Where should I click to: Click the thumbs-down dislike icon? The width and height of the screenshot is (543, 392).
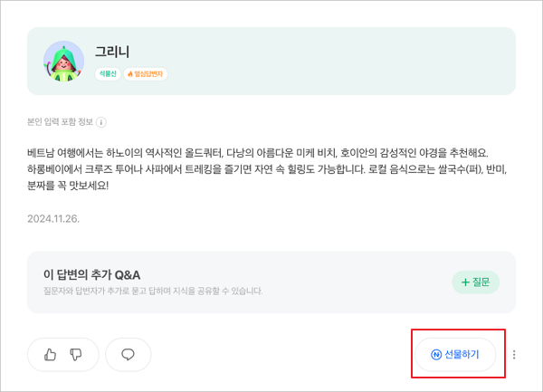[x=76, y=355]
